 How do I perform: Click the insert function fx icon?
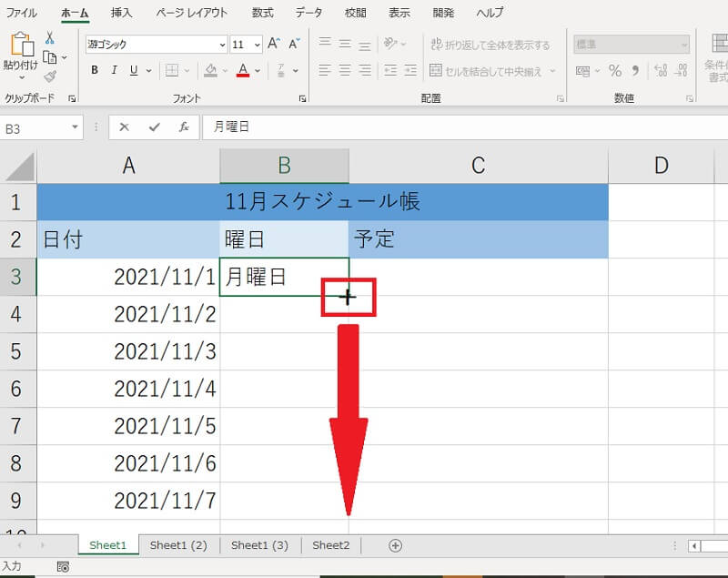pyautogui.click(x=184, y=127)
